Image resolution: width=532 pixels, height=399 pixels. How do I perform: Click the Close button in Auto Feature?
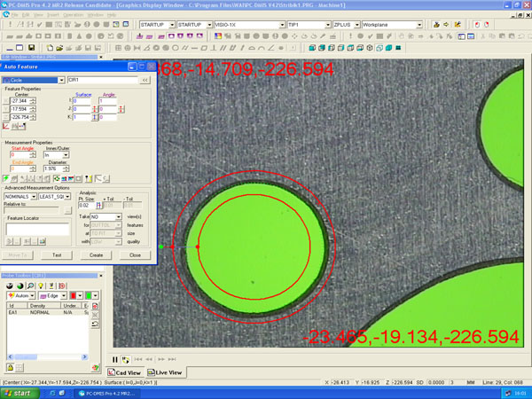(x=135, y=255)
